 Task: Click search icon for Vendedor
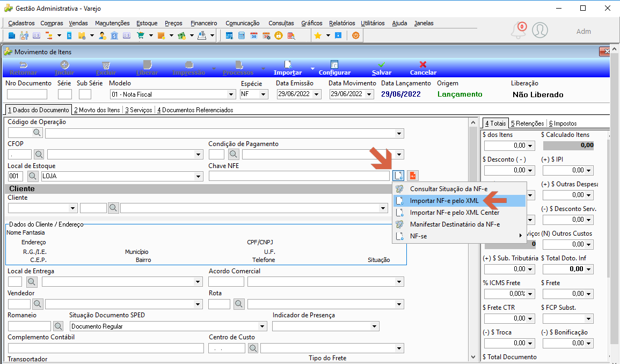[38, 304]
